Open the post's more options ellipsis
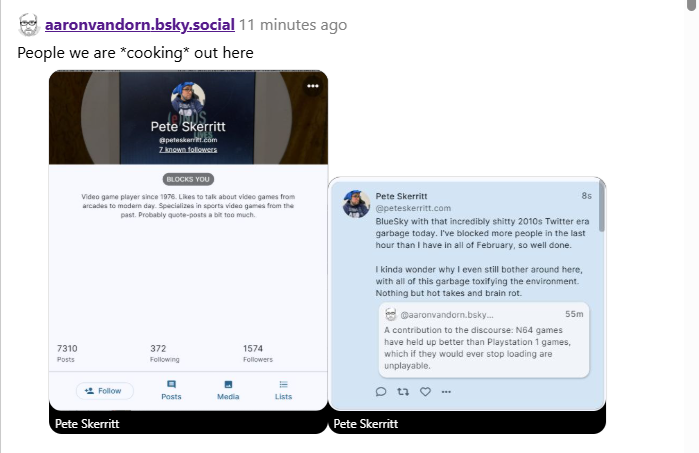This screenshot has width=699, height=453. click(x=446, y=391)
